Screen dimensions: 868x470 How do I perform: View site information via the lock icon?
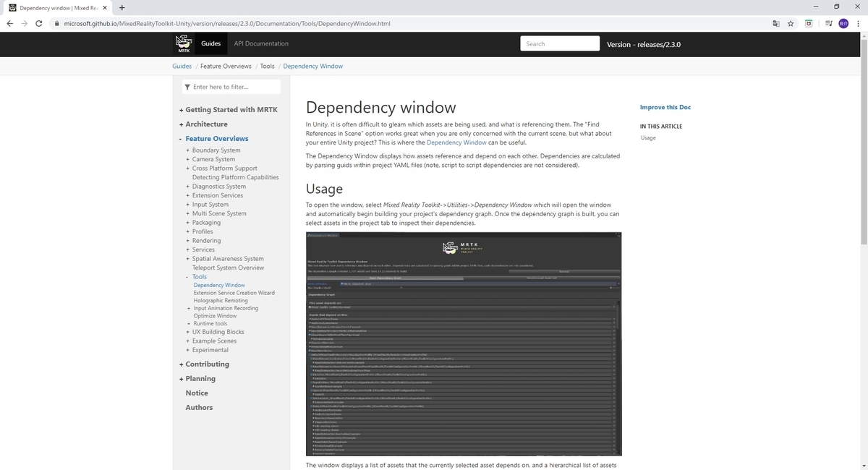tap(56, 23)
